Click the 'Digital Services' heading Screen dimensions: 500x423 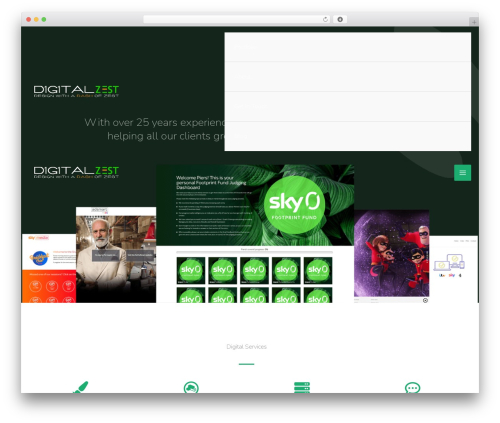coord(247,347)
